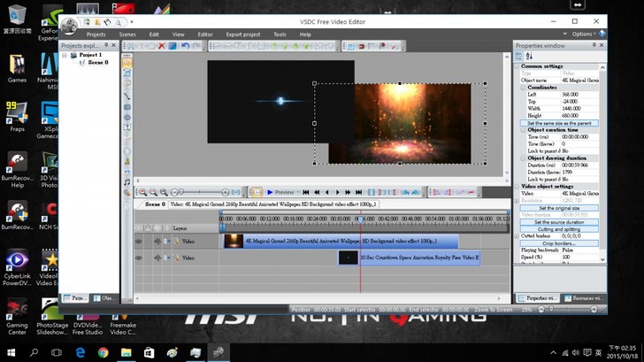The width and height of the screenshot is (644, 362).
Task: Collapse the Common settings section
Action: [517, 66]
